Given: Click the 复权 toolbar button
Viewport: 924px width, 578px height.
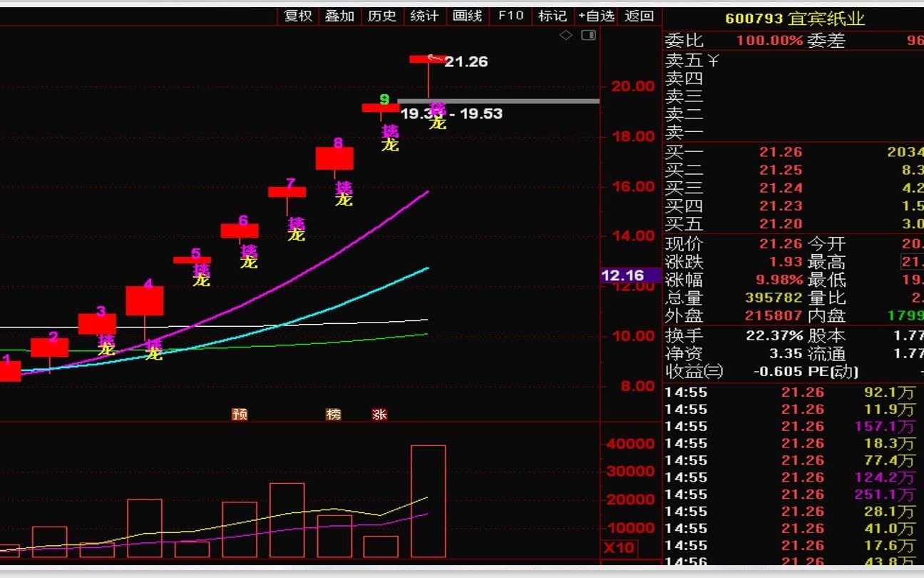Looking at the screenshot, I should (299, 16).
